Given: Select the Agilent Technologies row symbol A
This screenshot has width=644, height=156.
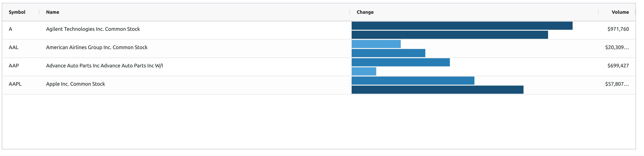Looking at the screenshot, I should tap(10, 29).
